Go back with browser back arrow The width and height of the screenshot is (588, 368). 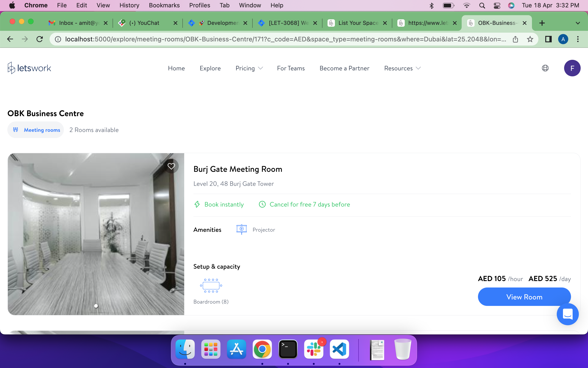10,39
